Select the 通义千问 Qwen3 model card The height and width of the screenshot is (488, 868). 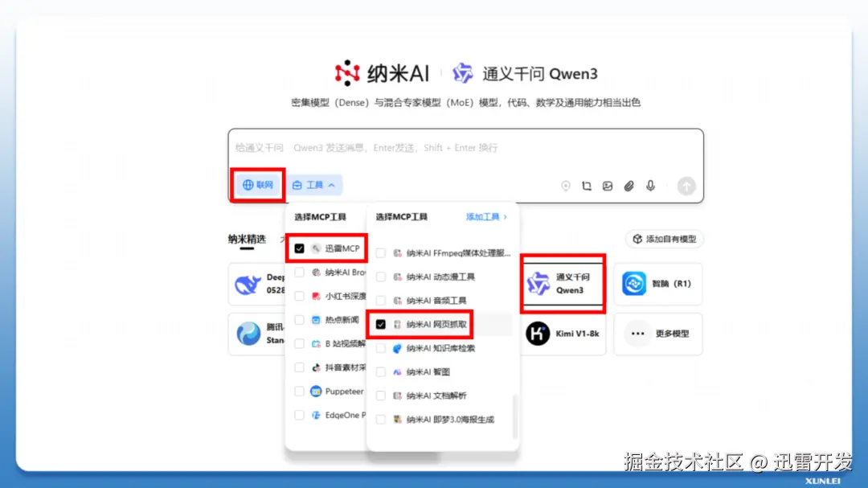coord(563,284)
